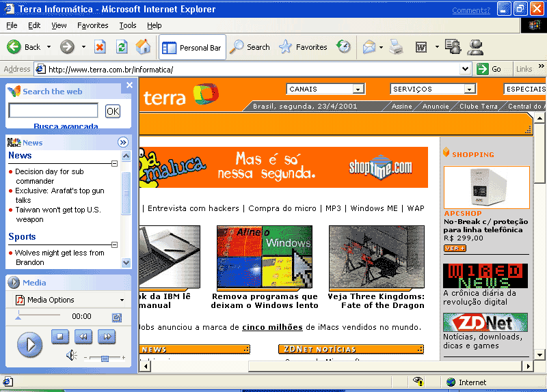This screenshot has height=392, width=547.
Task: Click the Messenger icon in toolbar
Action: tap(475, 47)
